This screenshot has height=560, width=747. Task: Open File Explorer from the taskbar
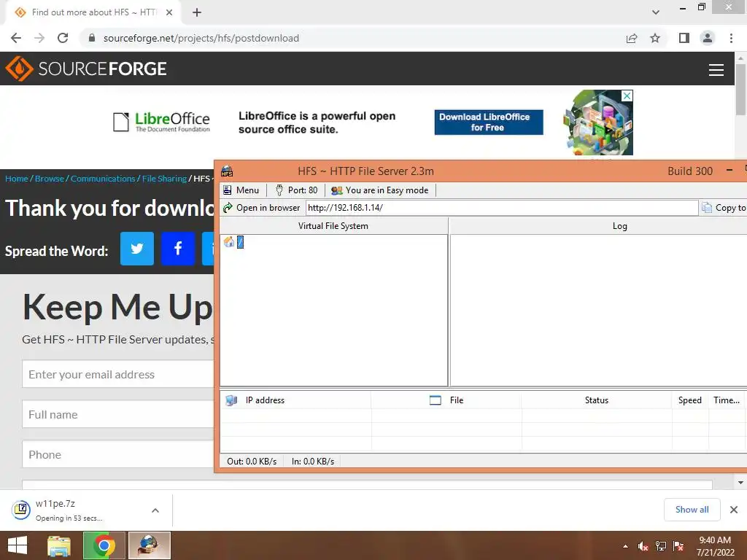(59, 545)
